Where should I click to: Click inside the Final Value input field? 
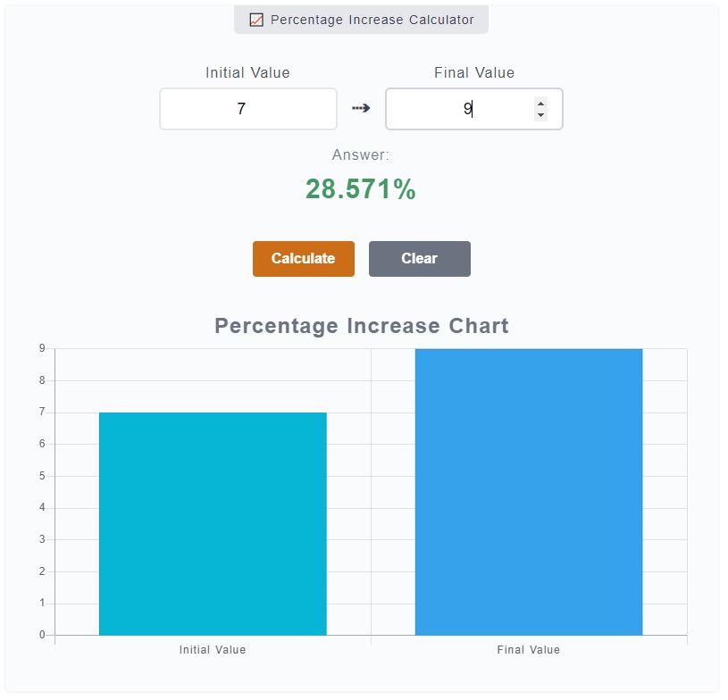pyautogui.click(x=460, y=108)
